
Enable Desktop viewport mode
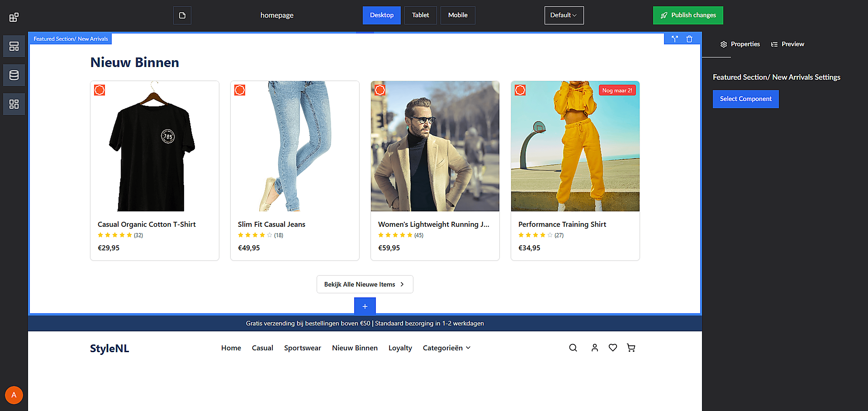[382, 15]
